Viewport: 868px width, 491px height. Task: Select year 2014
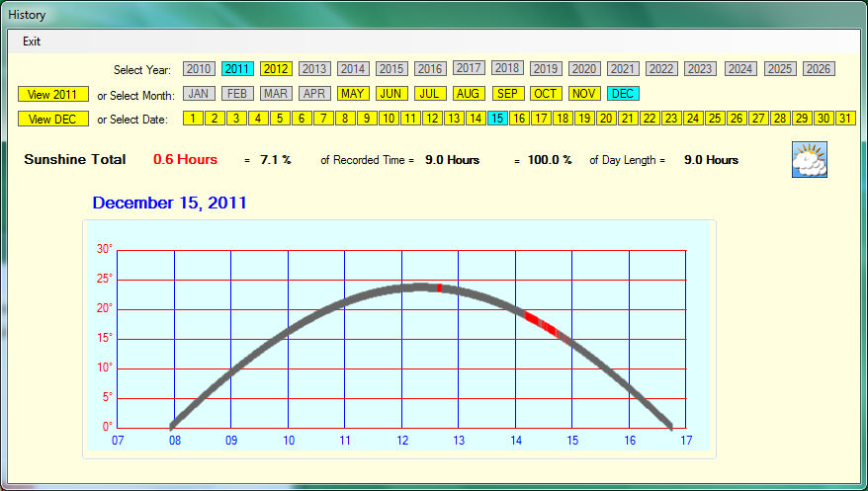click(353, 68)
